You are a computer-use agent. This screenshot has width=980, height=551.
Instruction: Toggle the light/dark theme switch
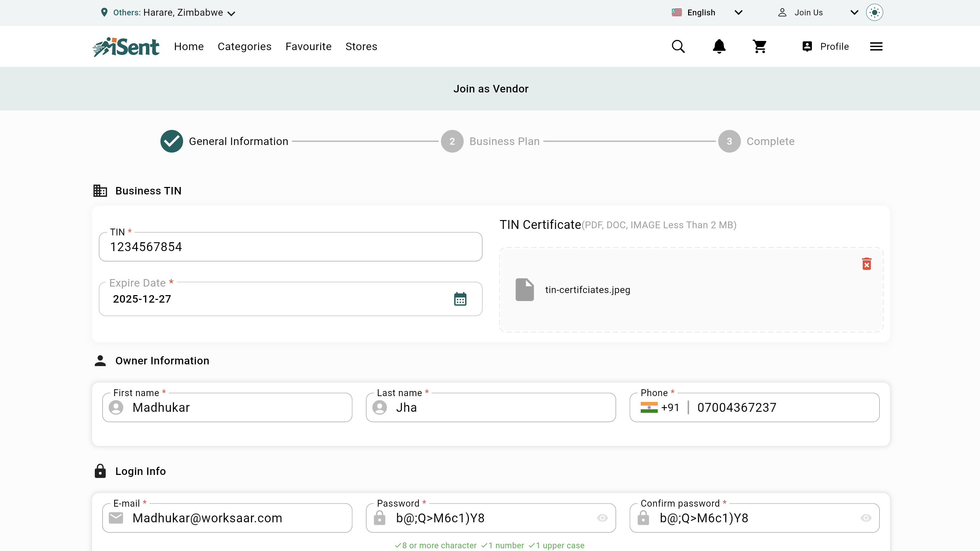[874, 13]
